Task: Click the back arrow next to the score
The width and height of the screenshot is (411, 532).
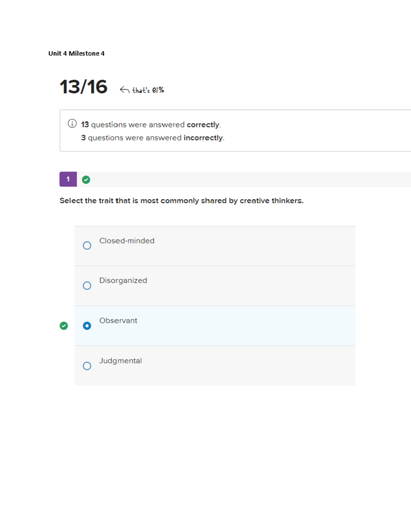Action: tap(124, 90)
